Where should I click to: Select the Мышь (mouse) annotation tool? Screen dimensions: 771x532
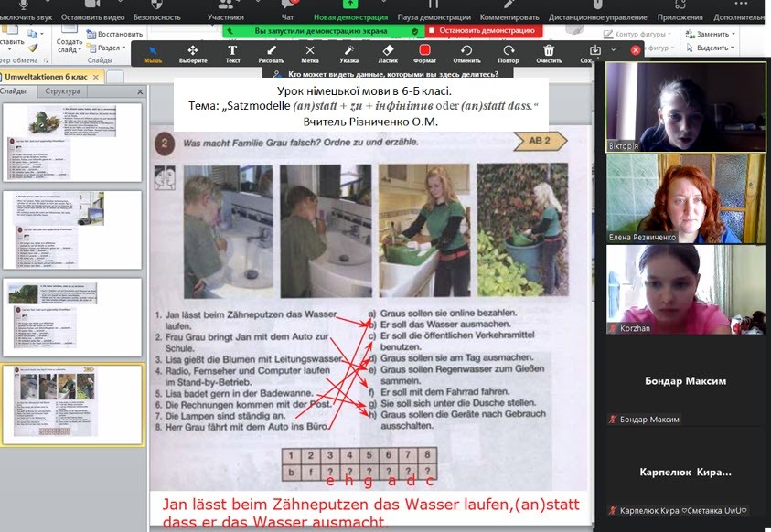click(153, 54)
